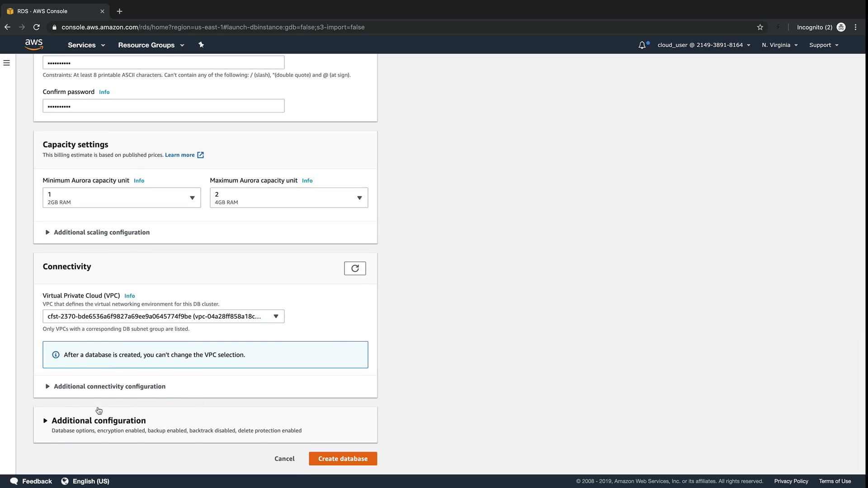868x488 pixels.
Task: Open the notifications bell icon
Action: [x=642, y=45]
